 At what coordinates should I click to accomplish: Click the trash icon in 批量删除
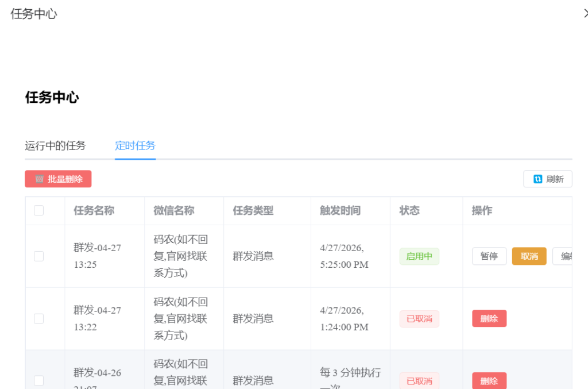40,179
